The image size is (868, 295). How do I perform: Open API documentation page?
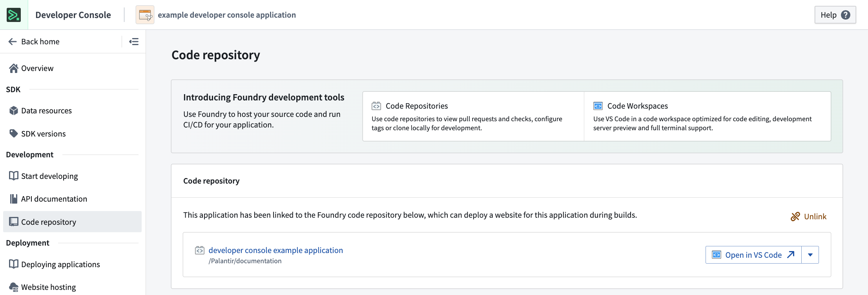(x=72, y=199)
